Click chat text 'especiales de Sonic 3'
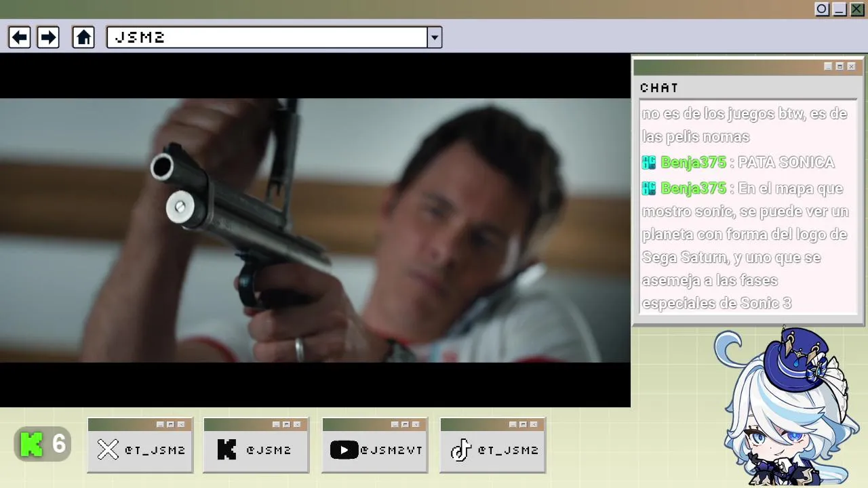Viewport: 868px width, 488px height. [717, 304]
